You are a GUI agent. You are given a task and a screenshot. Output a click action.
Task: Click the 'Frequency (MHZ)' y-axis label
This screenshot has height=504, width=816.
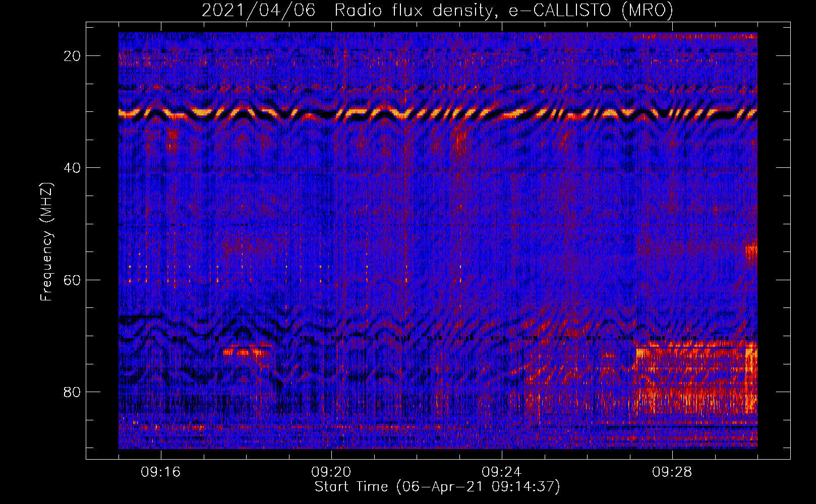tap(46, 242)
